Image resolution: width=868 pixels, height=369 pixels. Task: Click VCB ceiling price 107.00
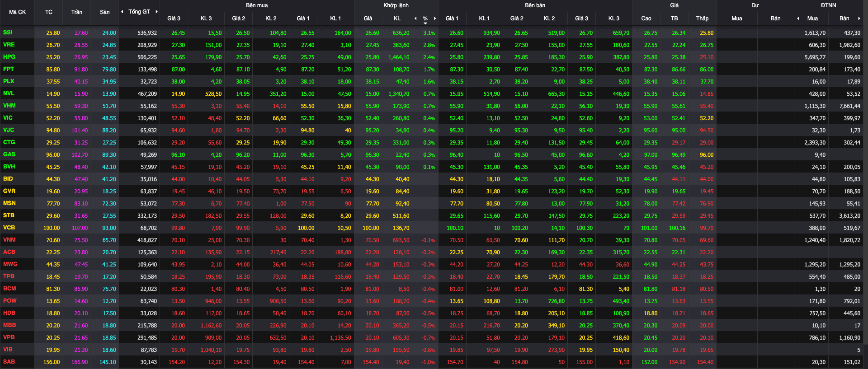(x=80, y=228)
